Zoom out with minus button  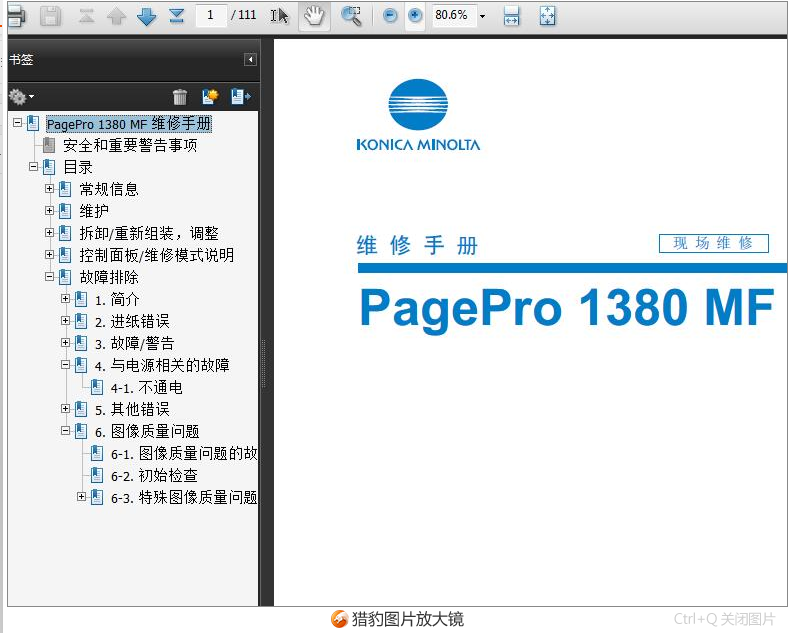[389, 16]
